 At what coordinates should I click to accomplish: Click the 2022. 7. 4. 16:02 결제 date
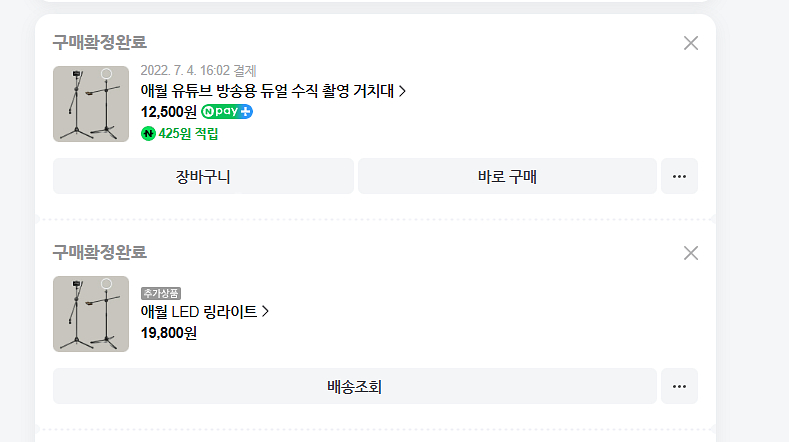(198, 70)
